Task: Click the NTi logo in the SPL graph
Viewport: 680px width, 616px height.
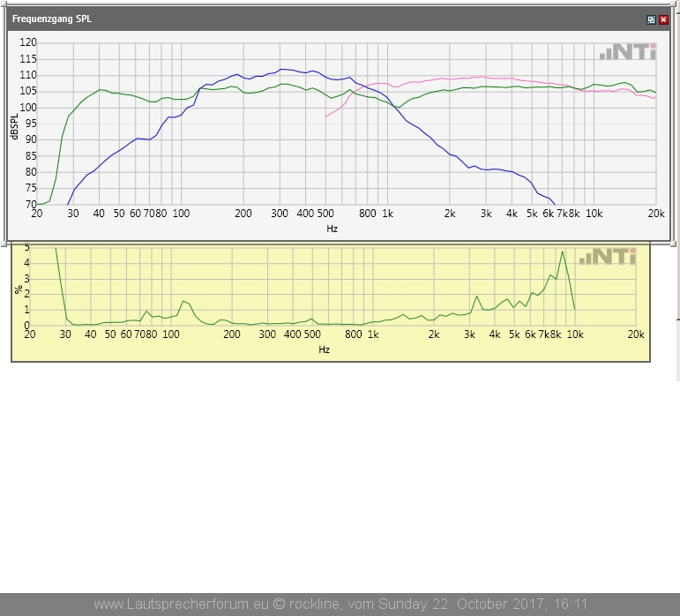Action: pos(628,52)
